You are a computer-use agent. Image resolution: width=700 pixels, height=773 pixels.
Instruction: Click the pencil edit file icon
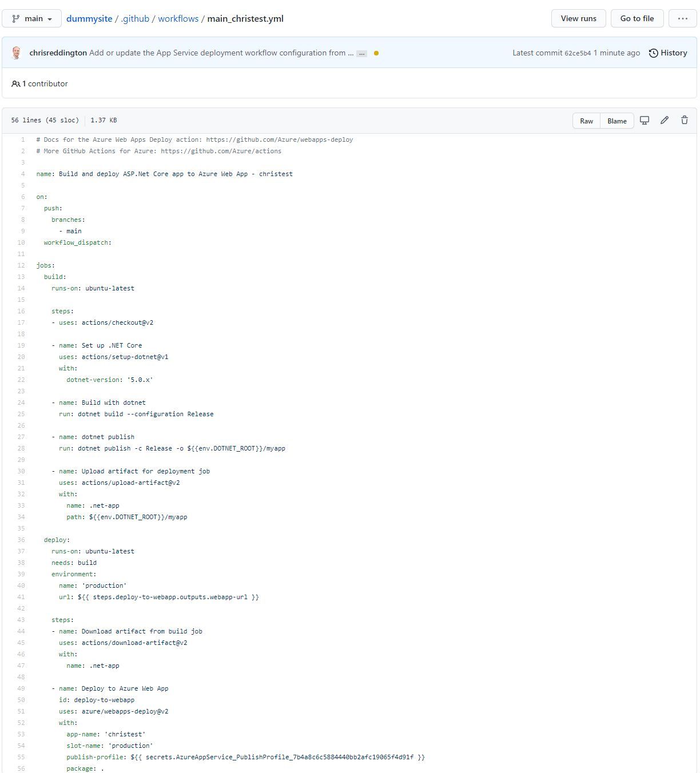[x=664, y=120]
